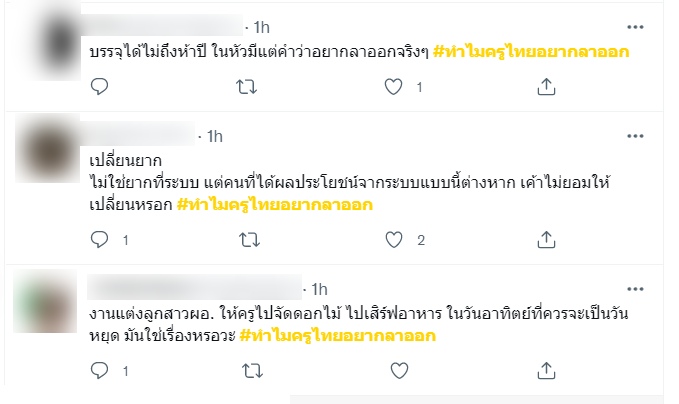This screenshot has height=404, width=679.
Task: Share the first tweet
Action: (546, 88)
